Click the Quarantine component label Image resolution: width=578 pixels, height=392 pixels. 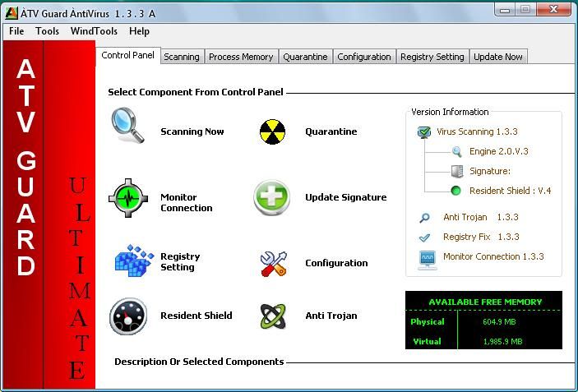click(331, 131)
